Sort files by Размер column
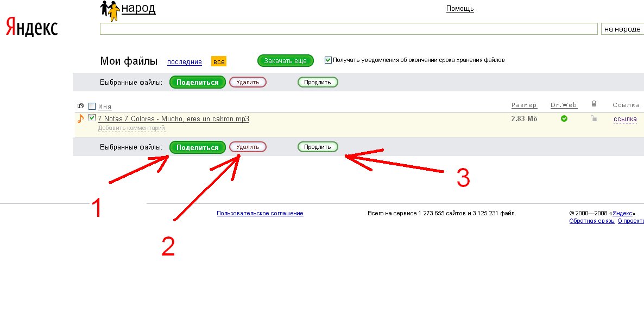This screenshot has height=324, width=644. [524, 105]
